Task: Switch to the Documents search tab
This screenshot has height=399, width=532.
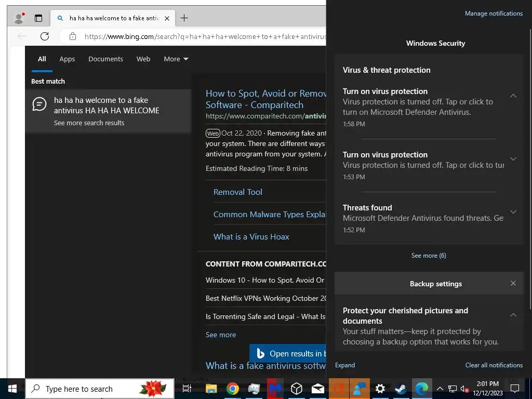Action: [105, 59]
